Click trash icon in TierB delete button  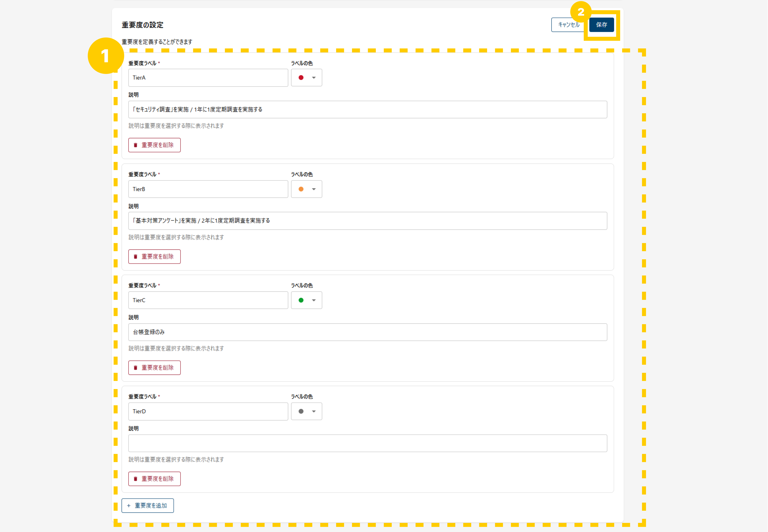(136, 256)
